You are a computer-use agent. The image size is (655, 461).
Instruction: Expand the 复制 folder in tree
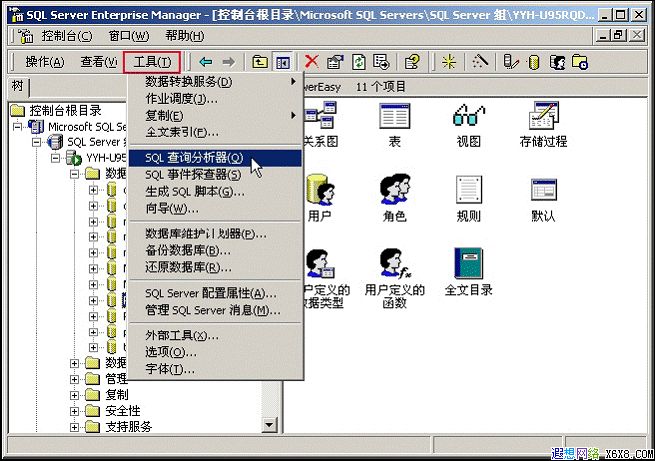point(74,395)
